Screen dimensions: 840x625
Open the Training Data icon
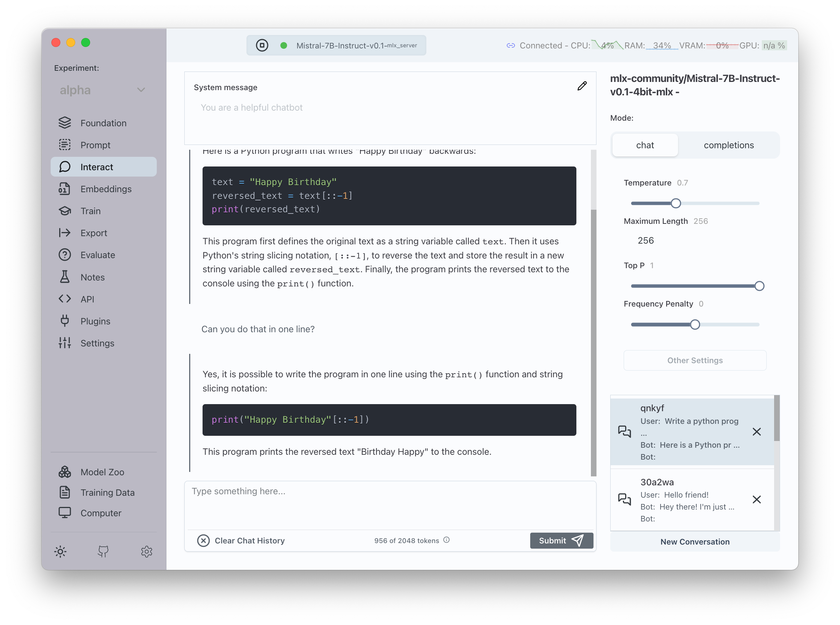tap(64, 492)
